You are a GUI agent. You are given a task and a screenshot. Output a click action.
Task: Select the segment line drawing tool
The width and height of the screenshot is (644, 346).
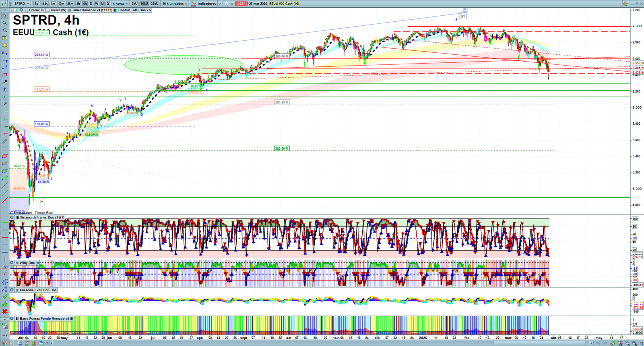(x=4, y=104)
